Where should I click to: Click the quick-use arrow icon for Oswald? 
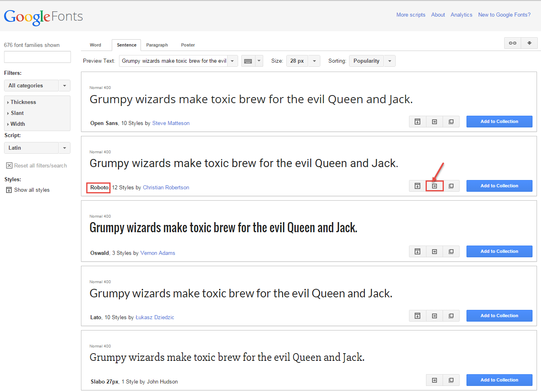point(435,251)
